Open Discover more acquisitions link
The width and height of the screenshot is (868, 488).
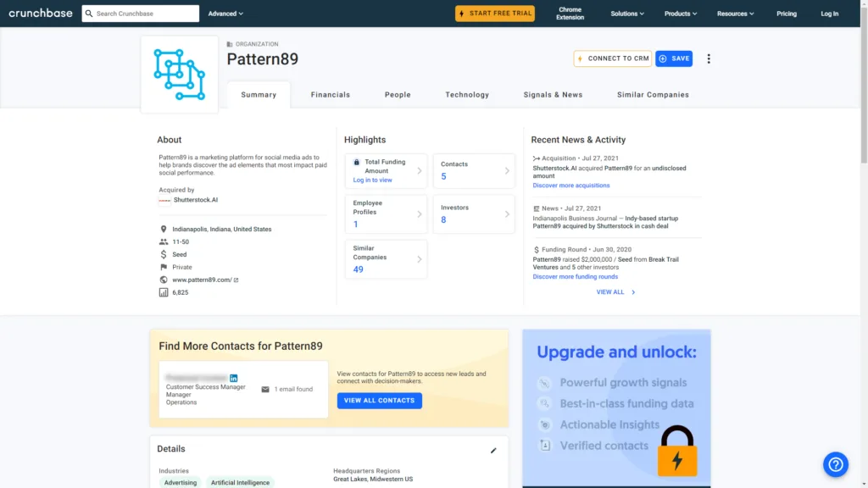[x=570, y=186]
